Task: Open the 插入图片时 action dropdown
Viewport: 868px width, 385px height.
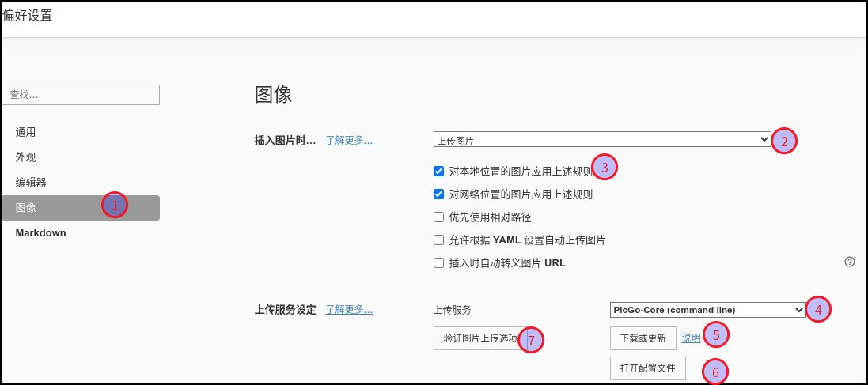Action: (x=601, y=140)
